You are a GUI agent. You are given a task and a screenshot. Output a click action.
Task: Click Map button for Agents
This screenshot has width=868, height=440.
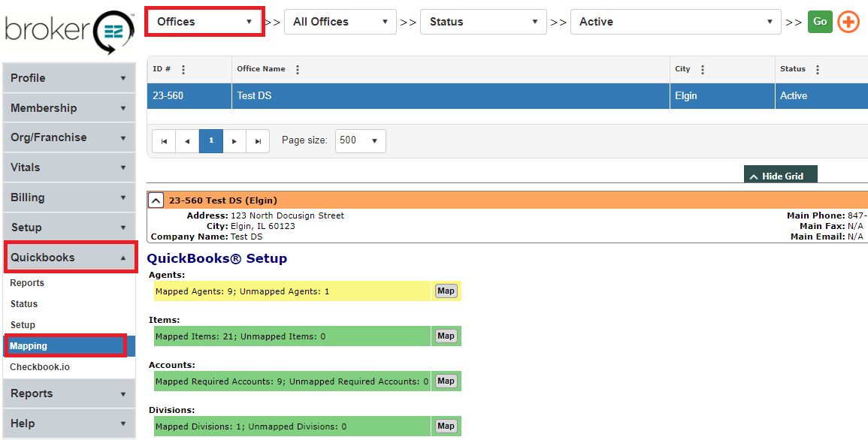point(446,291)
